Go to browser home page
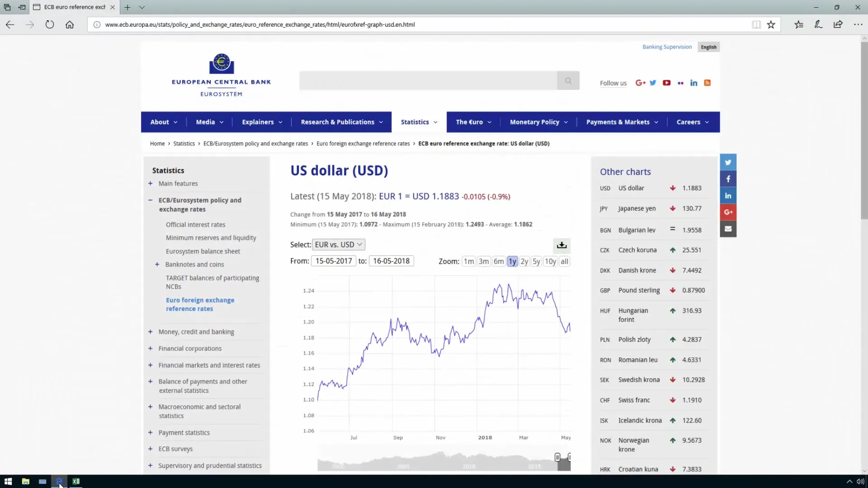The image size is (868, 488). coord(70,24)
